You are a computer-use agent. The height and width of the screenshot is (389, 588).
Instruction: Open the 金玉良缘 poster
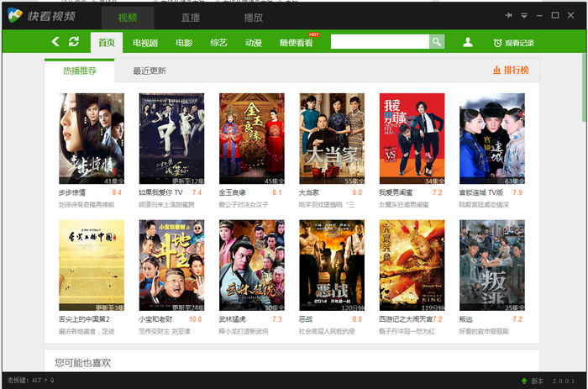(x=252, y=139)
